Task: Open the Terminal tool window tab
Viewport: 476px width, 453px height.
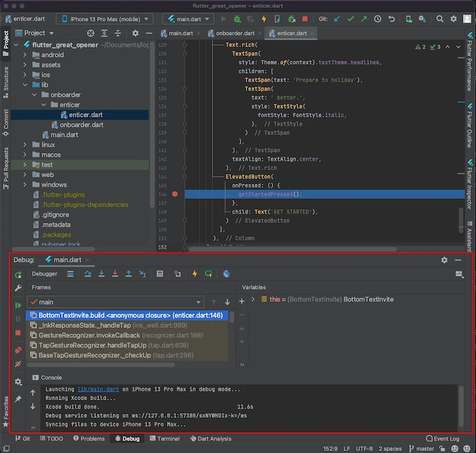Action: 165,439
